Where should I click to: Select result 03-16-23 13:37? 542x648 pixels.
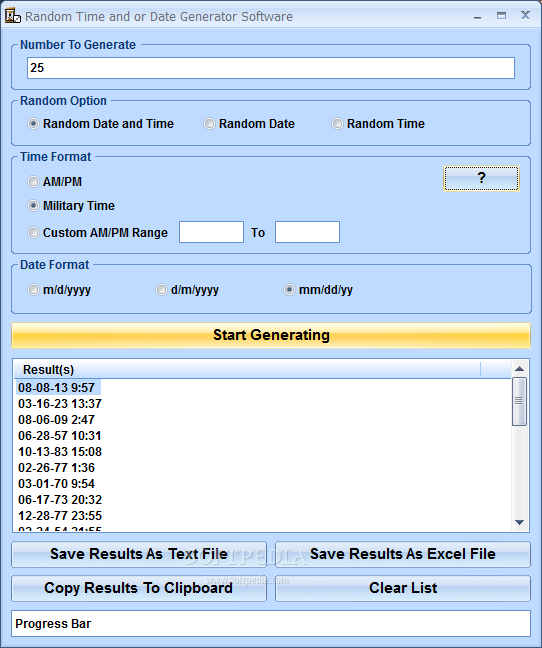pos(60,404)
